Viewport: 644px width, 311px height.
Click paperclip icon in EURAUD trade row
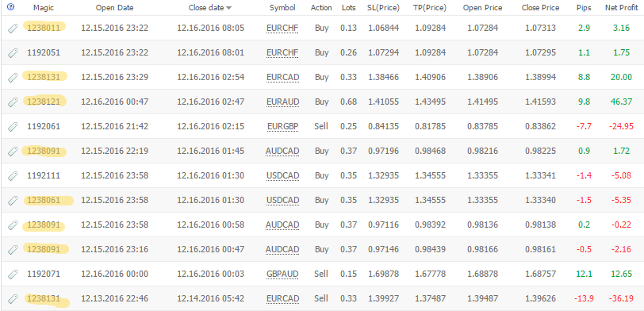click(x=13, y=102)
